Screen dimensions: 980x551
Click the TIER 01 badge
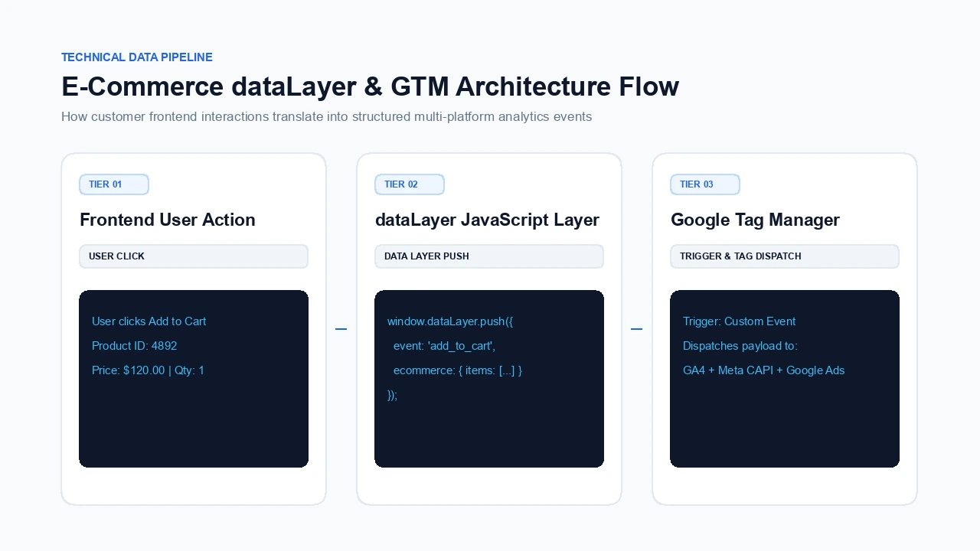coord(114,184)
